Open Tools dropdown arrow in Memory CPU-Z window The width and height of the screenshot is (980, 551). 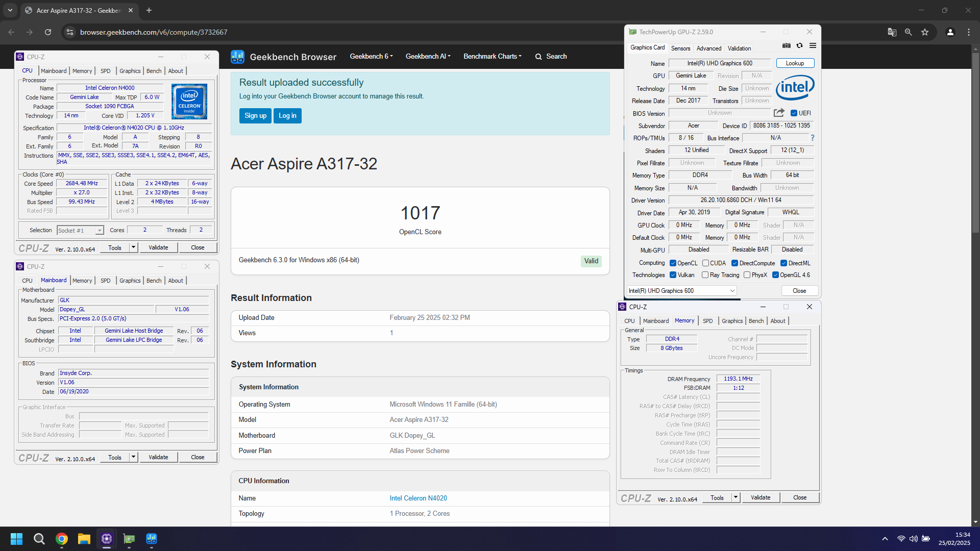click(x=736, y=497)
